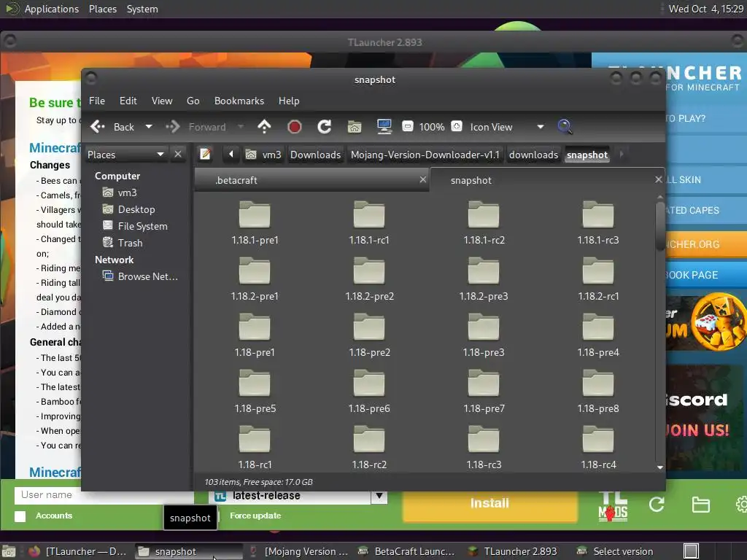
Task: Select the 1.18.2-pre2 folder
Action: point(369,279)
